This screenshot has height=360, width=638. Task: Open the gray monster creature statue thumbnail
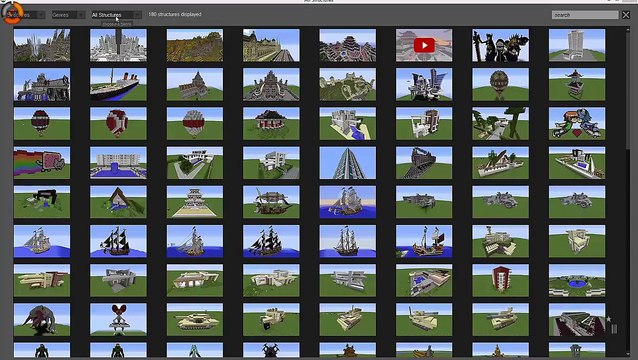point(42,320)
